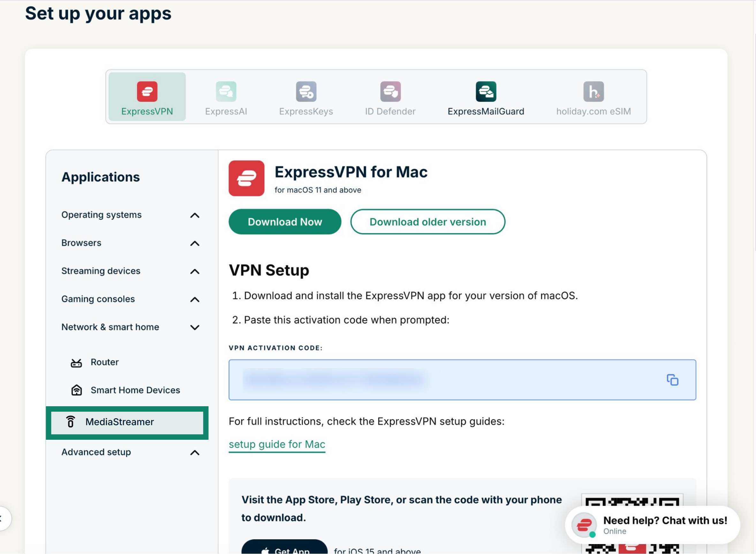Toggle the Gaming consoles chevron

click(x=195, y=299)
